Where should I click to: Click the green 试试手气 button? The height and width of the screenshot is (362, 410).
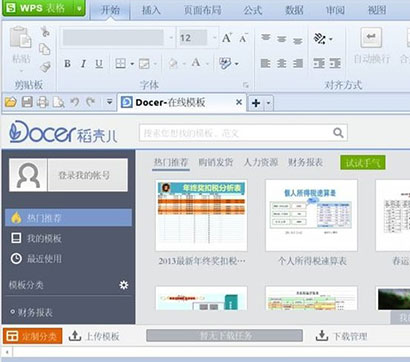[x=363, y=163]
